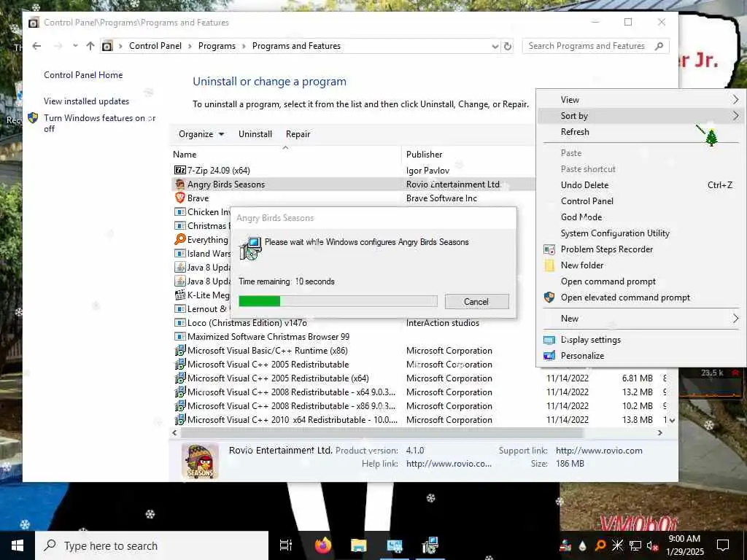Image resolution: width=747 pixels, height=560 pixels.
Task: Open Turn Windows features on or off
Action: 99,122
